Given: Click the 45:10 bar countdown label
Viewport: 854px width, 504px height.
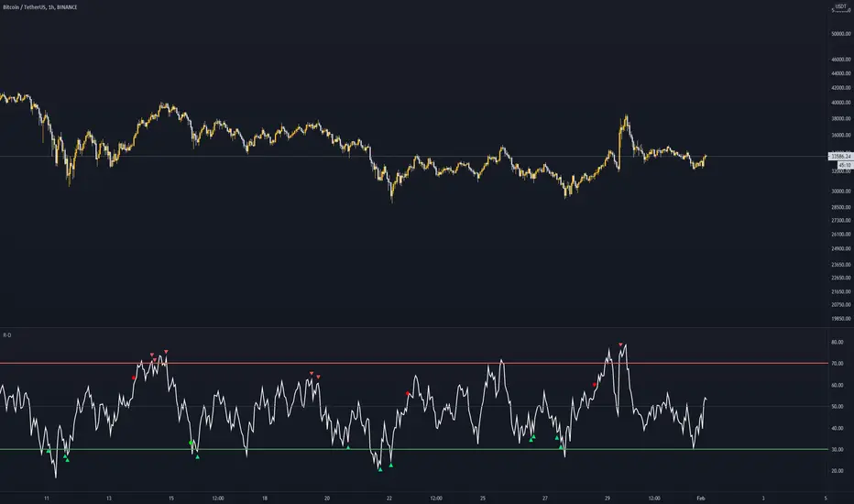Looking at the screenshot, I should tap(838, 166).
